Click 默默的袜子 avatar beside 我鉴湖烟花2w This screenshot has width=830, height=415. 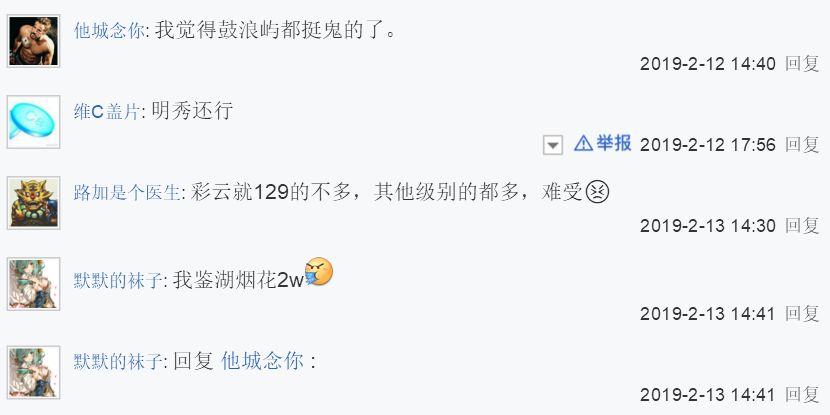pos(33,284)
